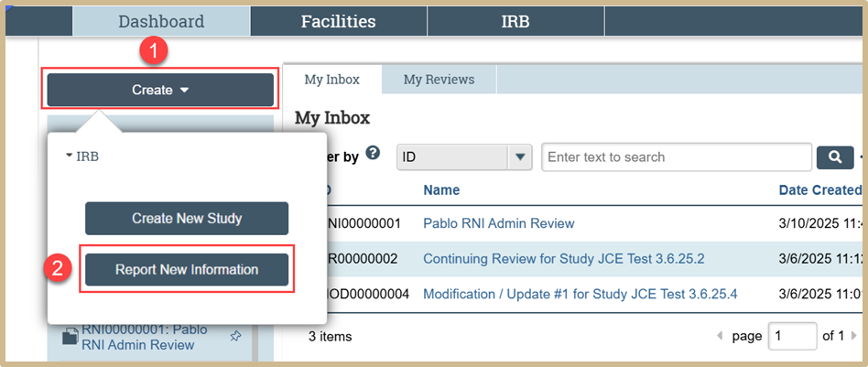Viewport: 868px width, 367px height.
Task: Select the My Inbox tab
Action: 331,80
